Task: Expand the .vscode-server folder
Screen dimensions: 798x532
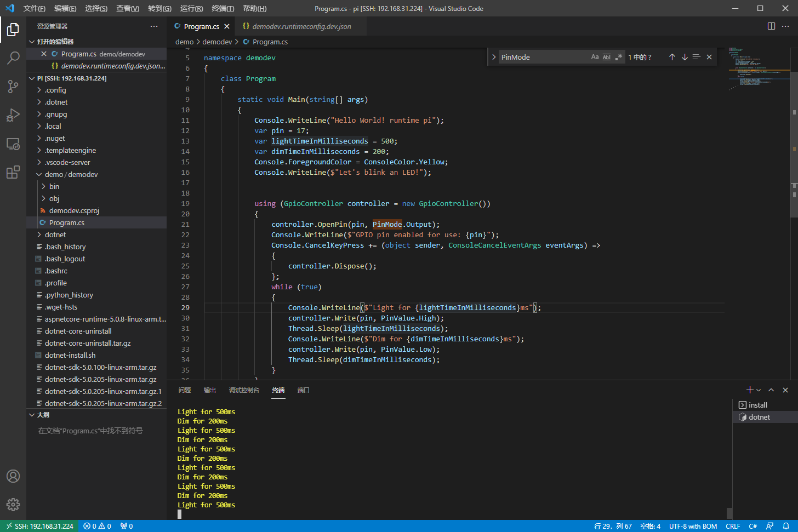Action: [x=96, y=162]
